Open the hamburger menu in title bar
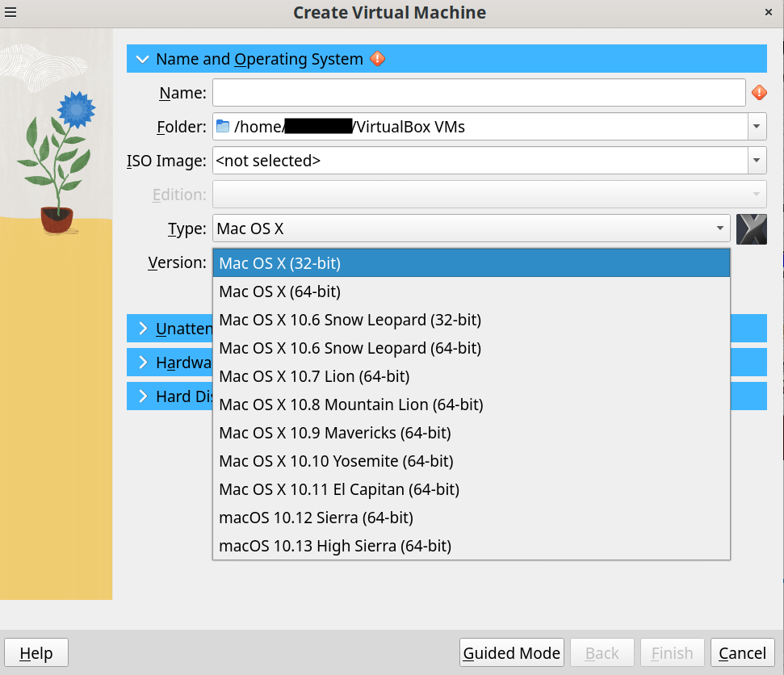Image resolution: width=784 pixels, height=675 pixels. coord(10,12)
